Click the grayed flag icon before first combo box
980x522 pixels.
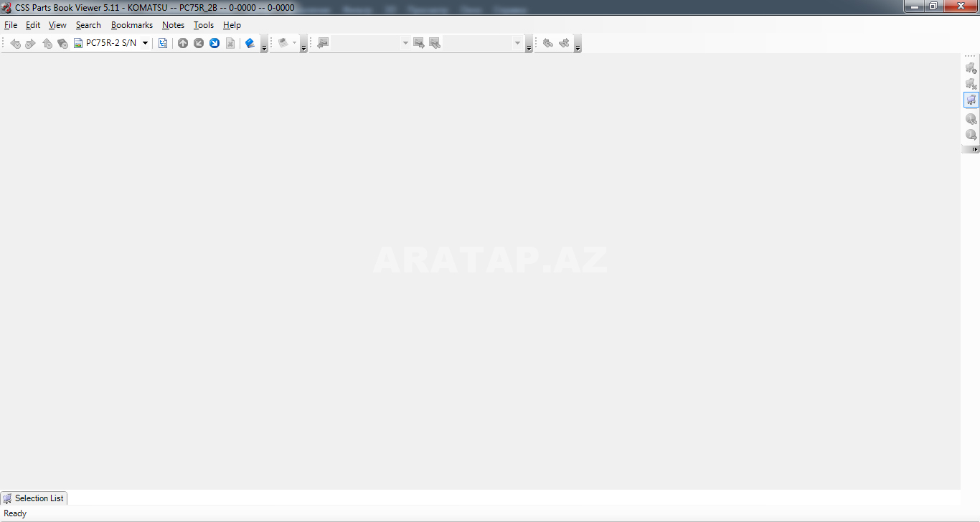(x=323, y=43)
